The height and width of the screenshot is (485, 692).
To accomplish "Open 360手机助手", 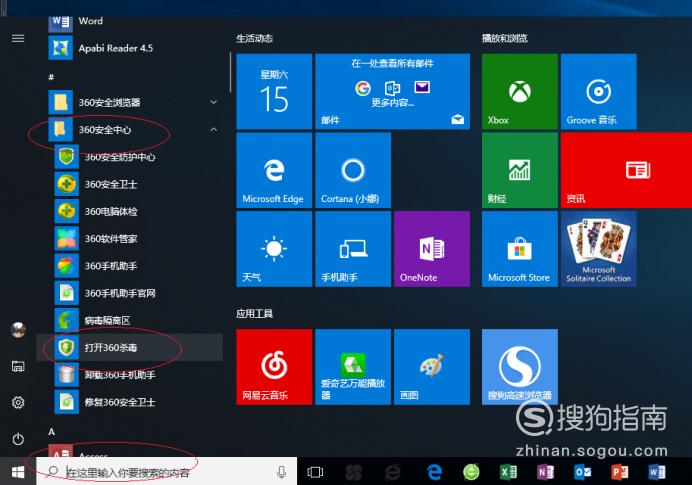I will click(x=130, y=266).
